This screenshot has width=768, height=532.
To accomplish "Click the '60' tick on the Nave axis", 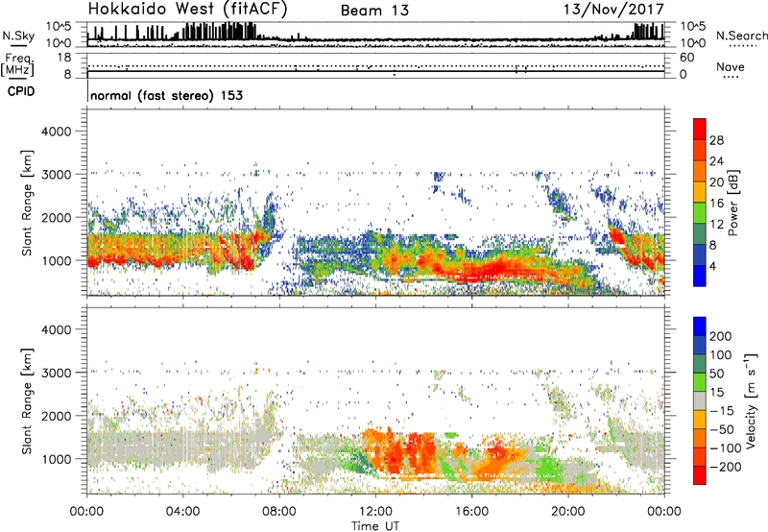I will [x=686, y=58].
